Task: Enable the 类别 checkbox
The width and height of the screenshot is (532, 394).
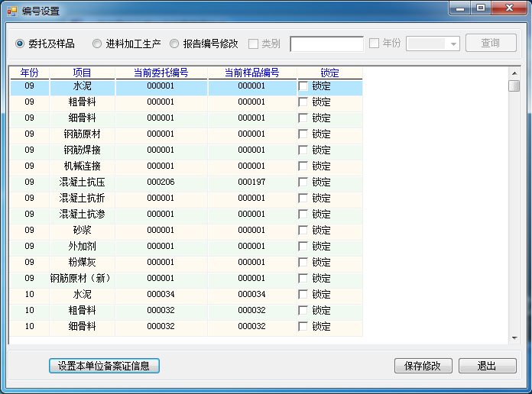Action: tap(253, 44)
